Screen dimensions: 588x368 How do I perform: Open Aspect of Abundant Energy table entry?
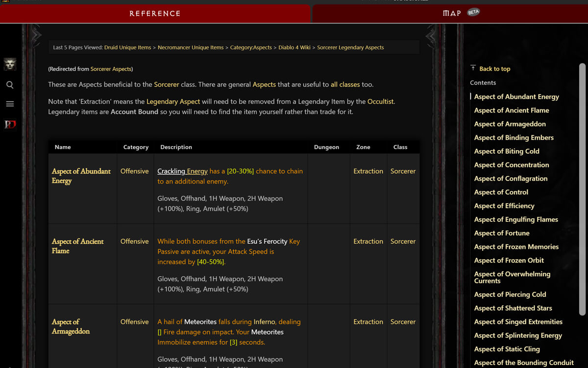click(81, 176)
